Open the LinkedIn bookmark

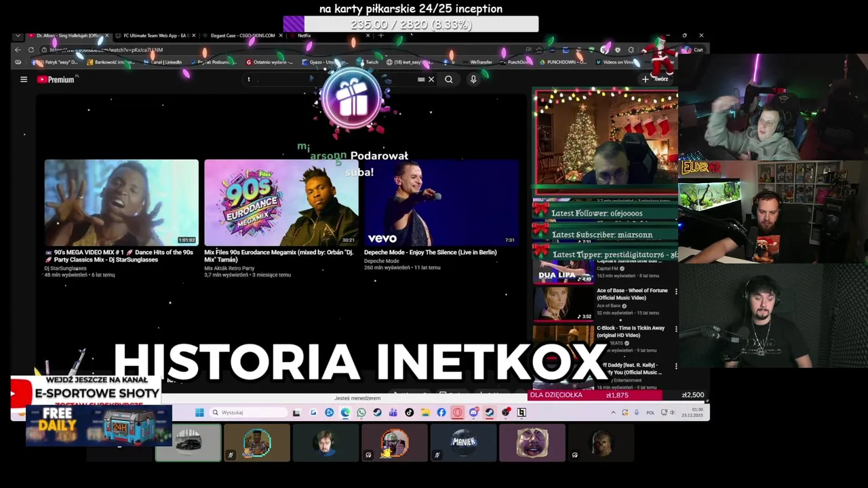163,62
